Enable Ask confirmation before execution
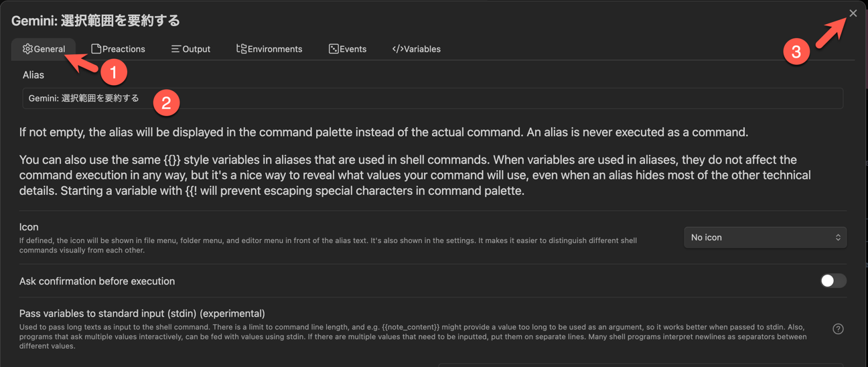 coord(833,281)
